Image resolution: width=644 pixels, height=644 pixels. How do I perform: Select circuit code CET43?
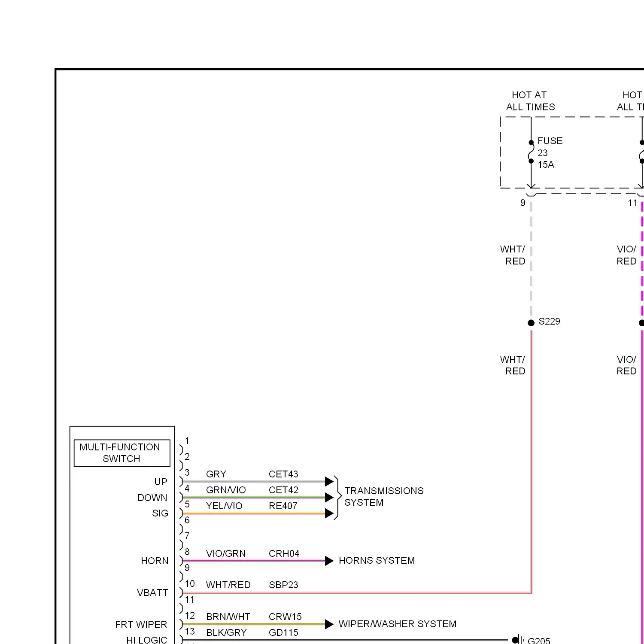pos(283,474)
